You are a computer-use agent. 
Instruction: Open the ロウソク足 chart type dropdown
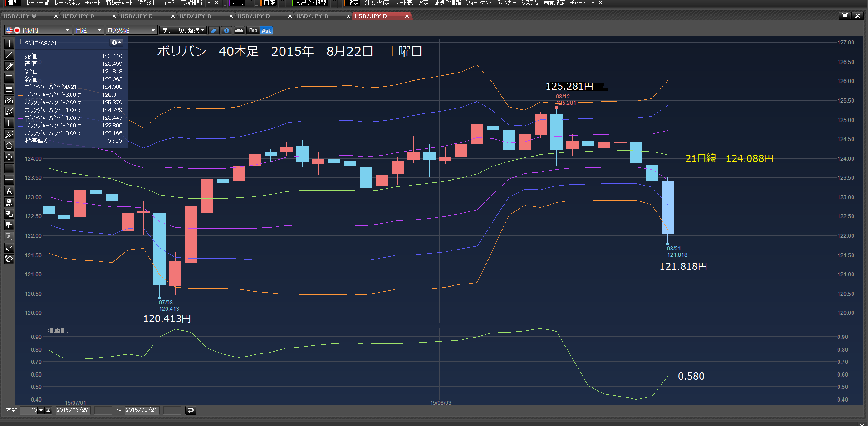(132, 30)
